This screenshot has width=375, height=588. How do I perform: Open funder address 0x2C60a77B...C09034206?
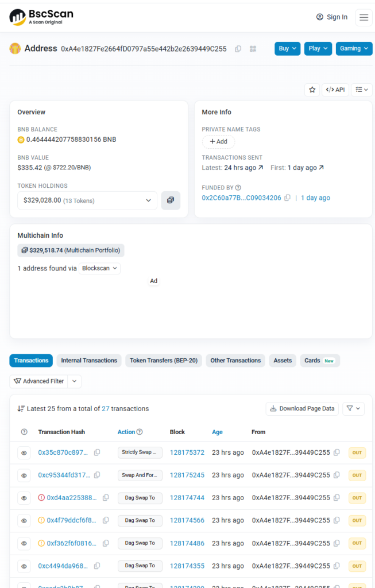(x=242, y=198)
